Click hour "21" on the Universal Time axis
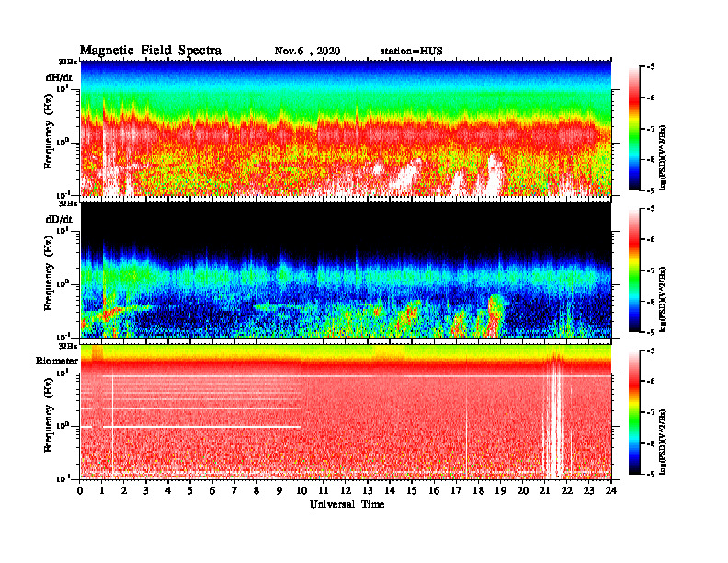 click(544, 491)
